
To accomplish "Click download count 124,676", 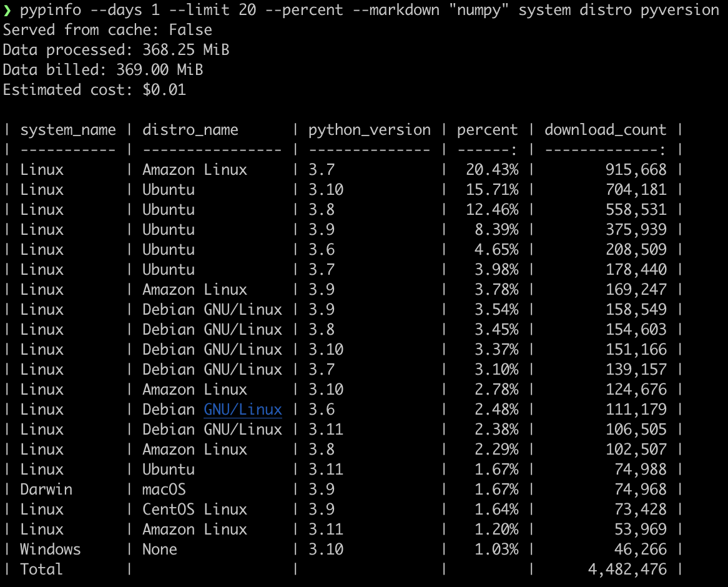I will 636,389.
